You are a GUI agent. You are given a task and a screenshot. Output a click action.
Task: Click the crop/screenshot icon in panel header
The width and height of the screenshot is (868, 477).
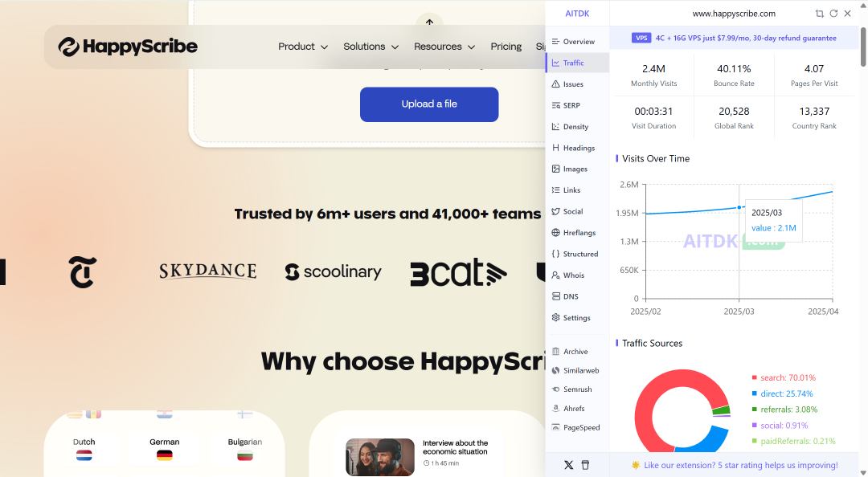819,14
